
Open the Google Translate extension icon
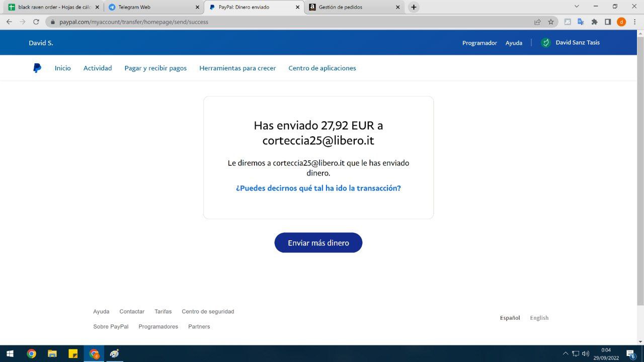[581, 22]
